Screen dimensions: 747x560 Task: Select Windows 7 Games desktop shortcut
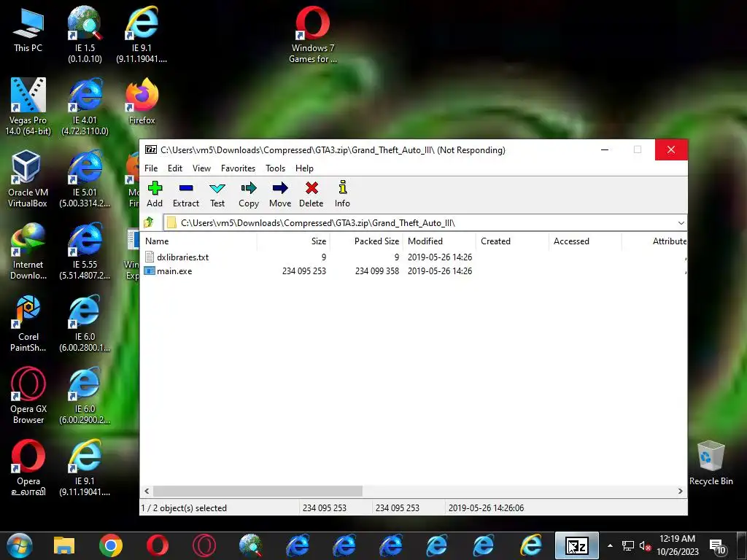(x=313, y=34)
